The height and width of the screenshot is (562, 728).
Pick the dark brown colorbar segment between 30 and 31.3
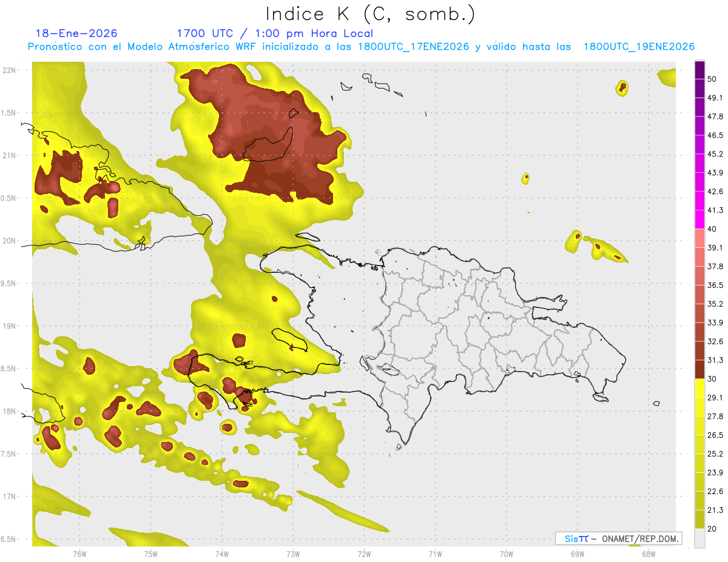point(699,369)
